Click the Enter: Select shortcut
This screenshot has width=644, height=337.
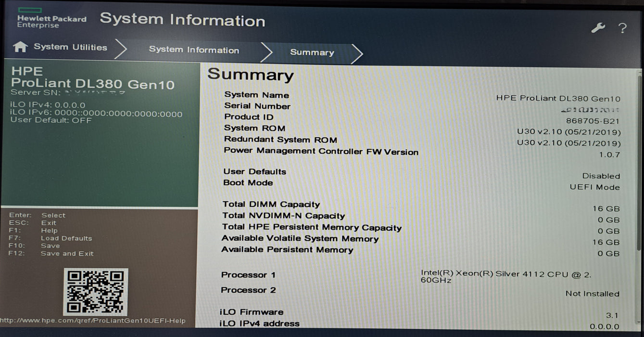tap(37, 215)
